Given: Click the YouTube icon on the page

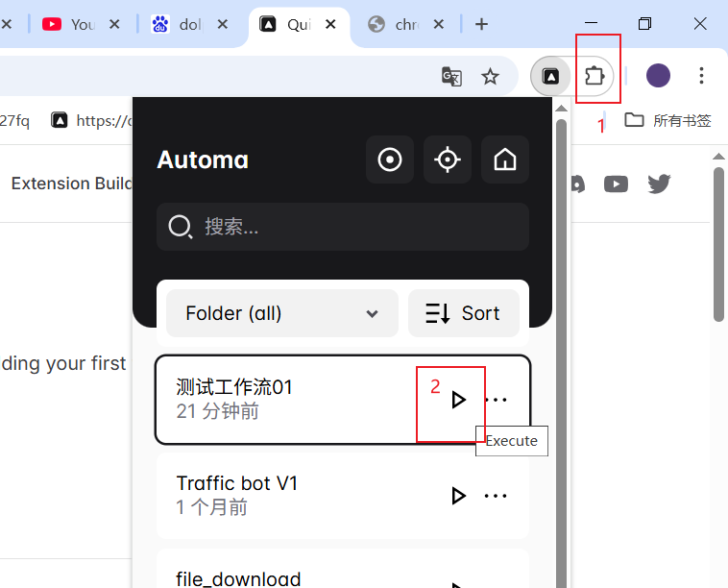Looking at the screenshot, I should click(616, 184).
